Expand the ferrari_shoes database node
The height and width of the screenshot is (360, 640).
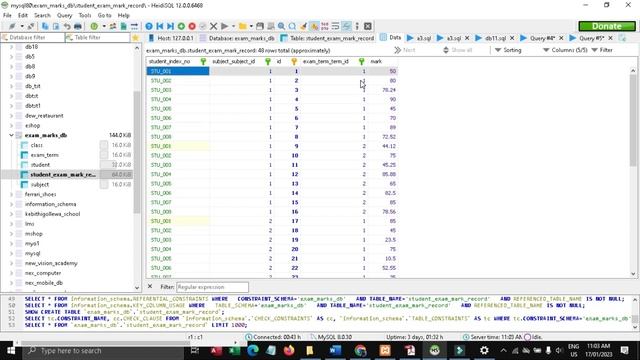tap(11, 194)
